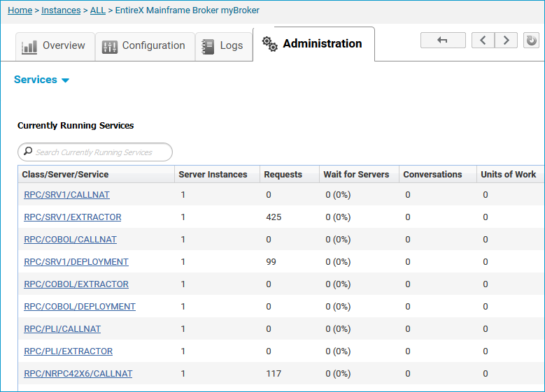The height and width of the screenshot is (392, 545).
Task: Open RPC/NRPC42X6/CALLNAT service link
Action: point(78,374)
